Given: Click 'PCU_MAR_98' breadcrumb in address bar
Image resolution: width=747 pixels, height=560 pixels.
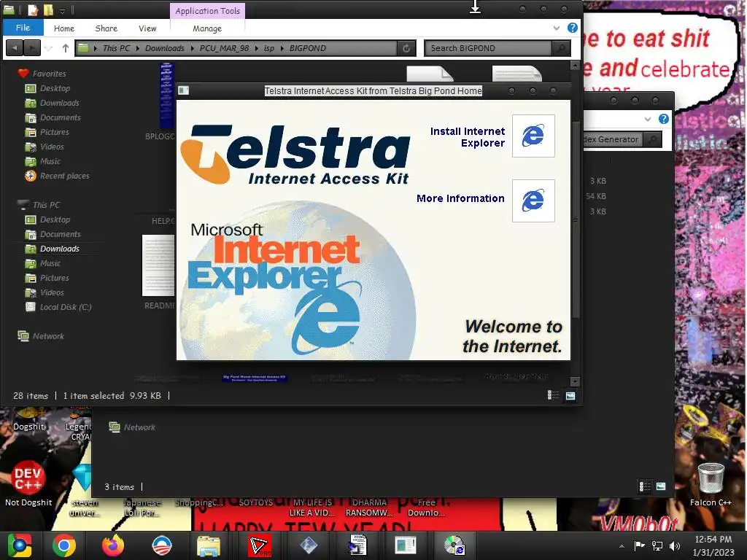Looking at the screenshot, I should click(x=224, y=48).
